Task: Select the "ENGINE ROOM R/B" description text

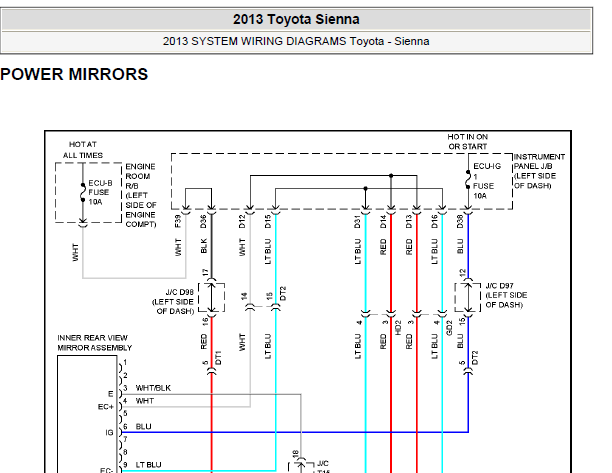Action: (x=141, y=195)
